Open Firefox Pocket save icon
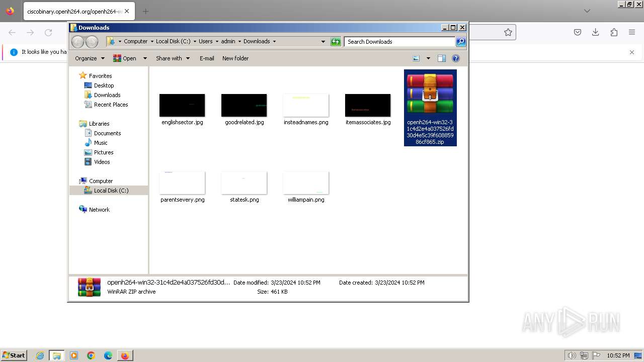Screen dimensions: 644x362 578,32
